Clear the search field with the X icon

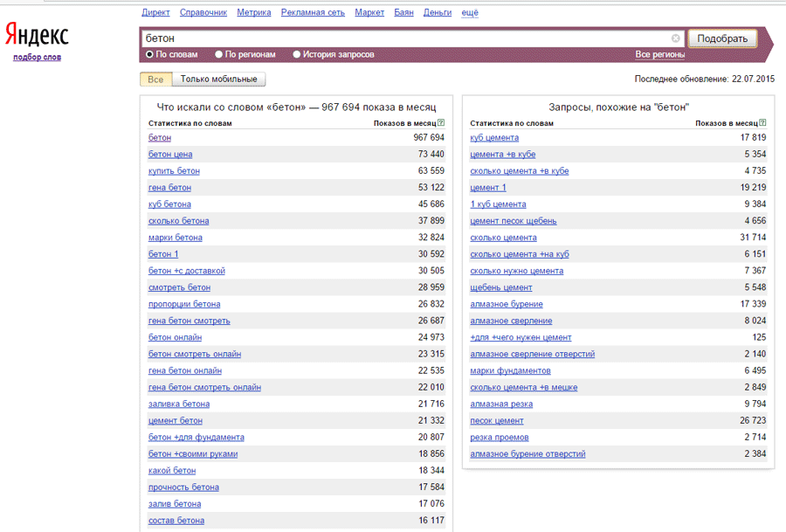click(676, 38)
